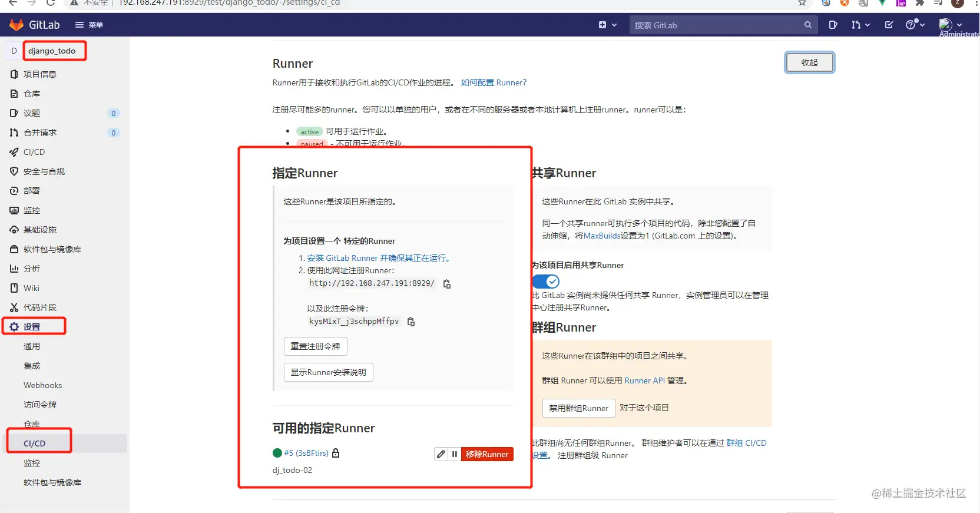Image resolution: width=980 pixels, height=513 pixels.
Task: Open the Administrator avatar menu
Action: (950, 25)
